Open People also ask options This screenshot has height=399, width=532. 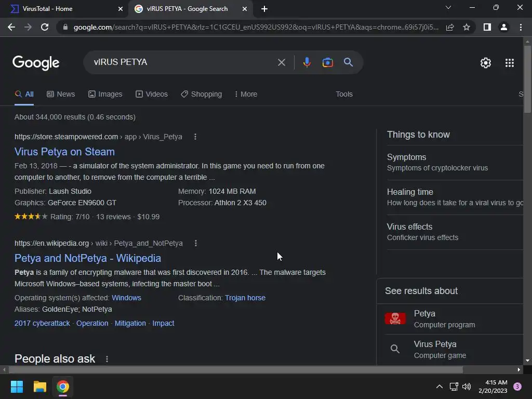click(x=107, y=359)
